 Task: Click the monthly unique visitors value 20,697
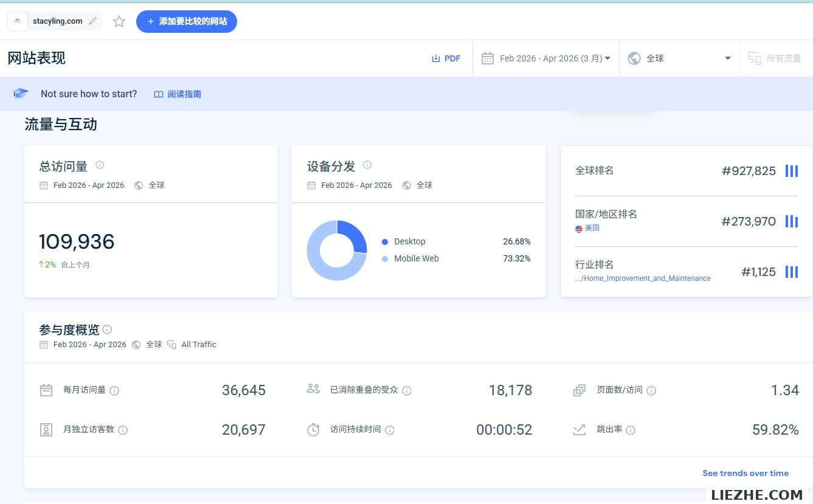(x=244, y=430)
